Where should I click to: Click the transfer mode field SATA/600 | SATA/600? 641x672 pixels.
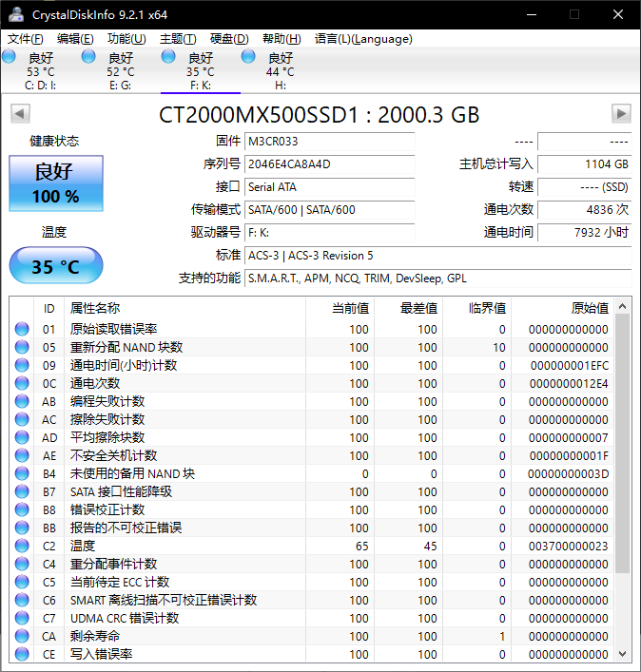click(330, 210)
